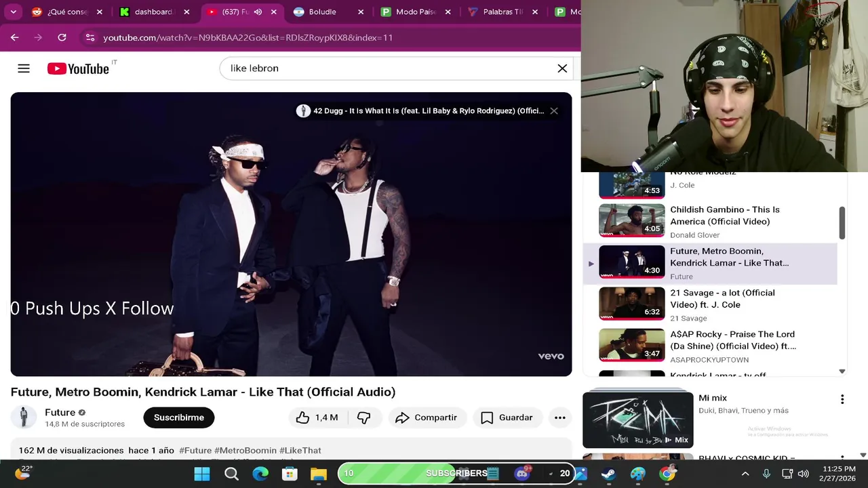Open Microsoft Store from taskbar
The height and width of the screenshot is (488, 868).
290,474
